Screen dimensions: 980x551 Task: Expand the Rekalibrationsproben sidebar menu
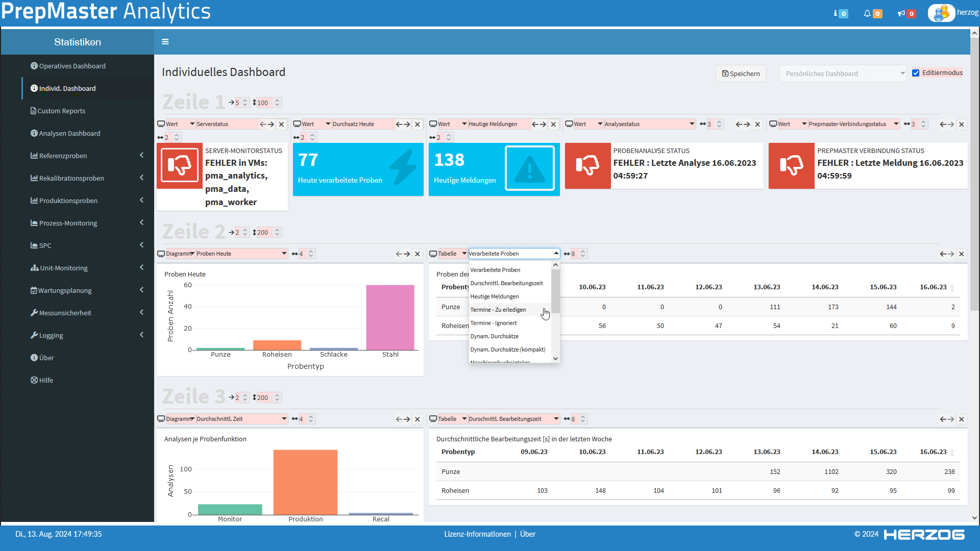pos(87,178)
